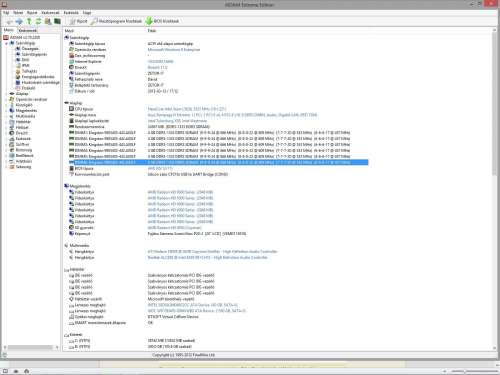The height and width of the screenshot is (375, 500).
Task: Click the BIOS típusa row icon
Action: (x=71, y=168)
